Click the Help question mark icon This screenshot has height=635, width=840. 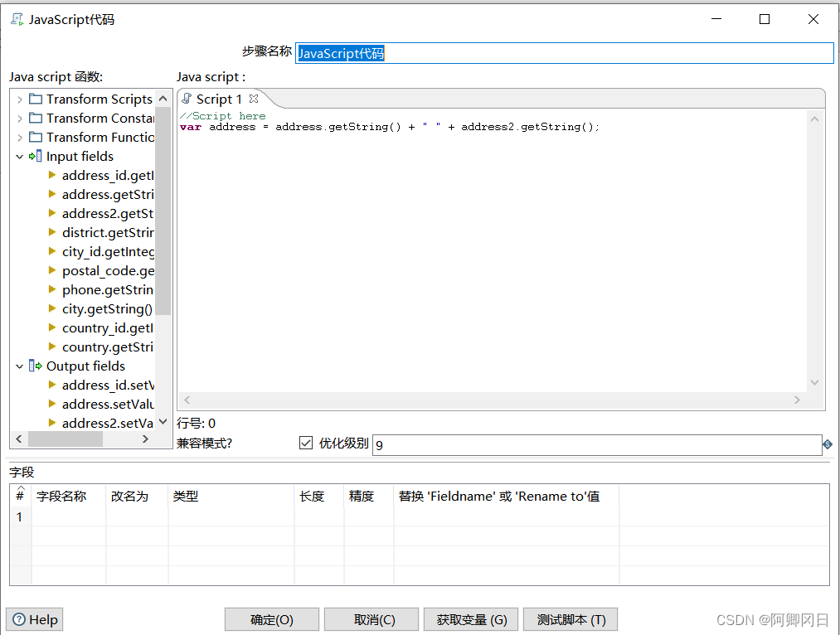19,619
